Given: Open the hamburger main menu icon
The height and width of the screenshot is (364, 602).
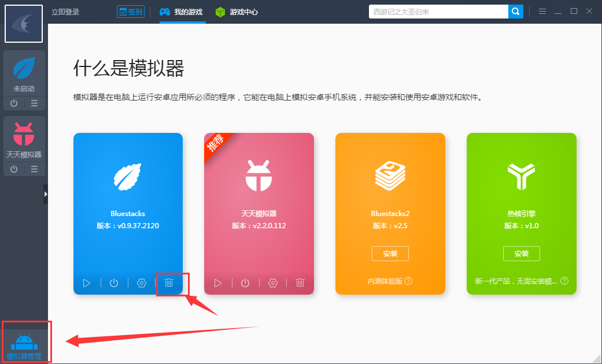Looking at the screenshot, I should [x=542, y=12].
